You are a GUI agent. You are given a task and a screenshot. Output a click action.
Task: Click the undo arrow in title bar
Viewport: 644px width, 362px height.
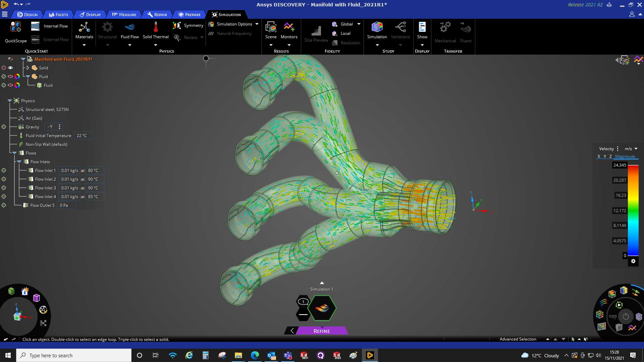point(16,4)
